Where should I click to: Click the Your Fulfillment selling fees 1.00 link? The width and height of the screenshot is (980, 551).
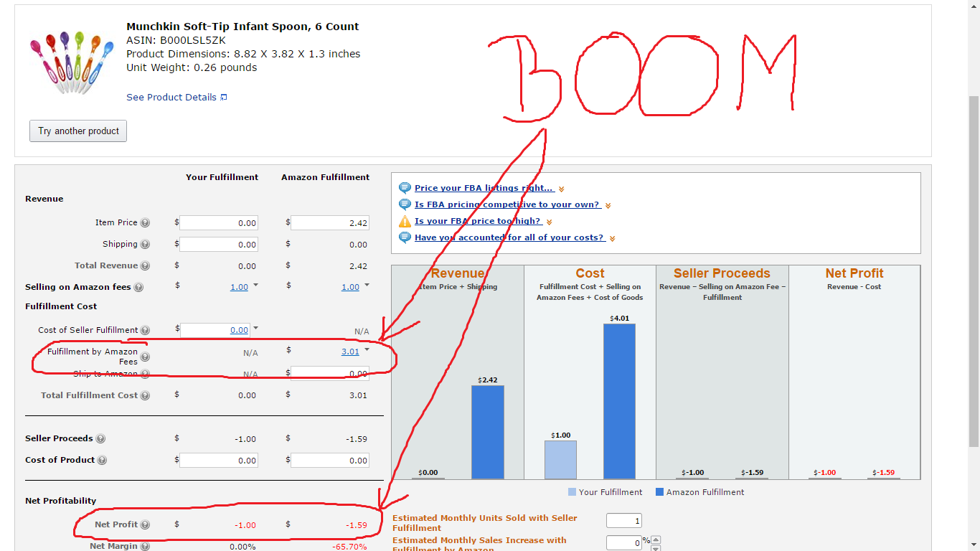(239, 287)
